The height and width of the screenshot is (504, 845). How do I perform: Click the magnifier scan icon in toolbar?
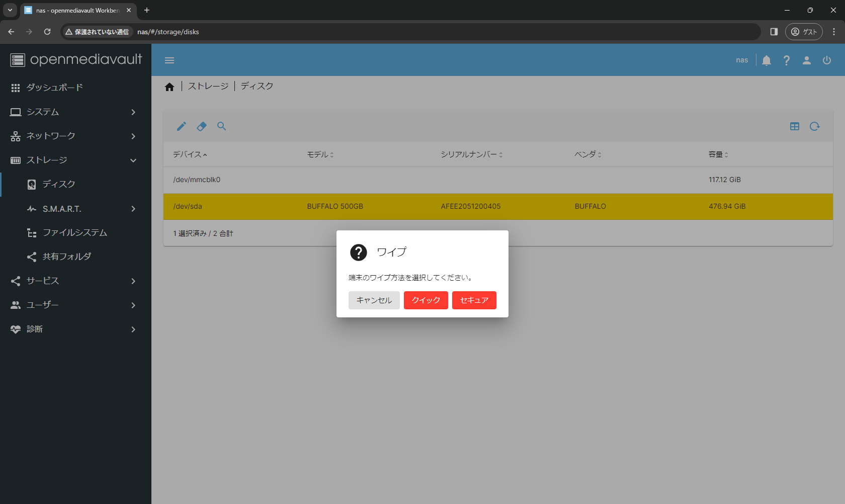222,126
